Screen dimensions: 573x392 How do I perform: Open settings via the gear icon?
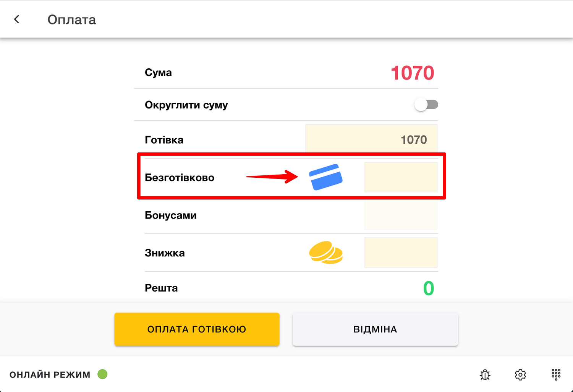(520, 374)
